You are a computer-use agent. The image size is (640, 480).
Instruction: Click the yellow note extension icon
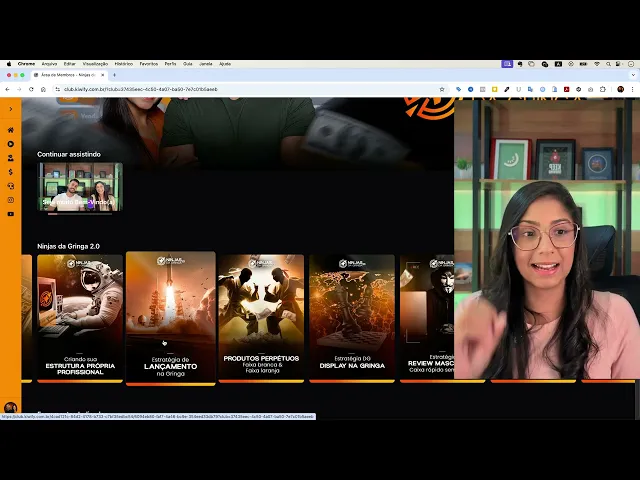pos(494,89)
